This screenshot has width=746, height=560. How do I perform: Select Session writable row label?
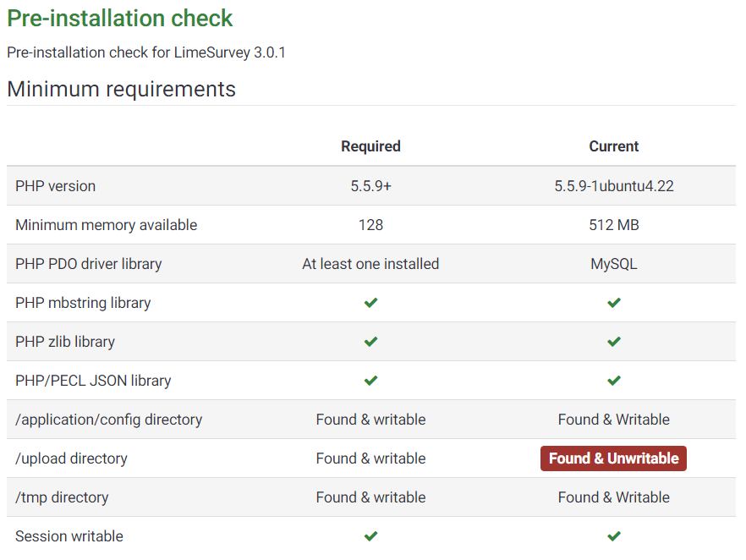tap(69, 536)
